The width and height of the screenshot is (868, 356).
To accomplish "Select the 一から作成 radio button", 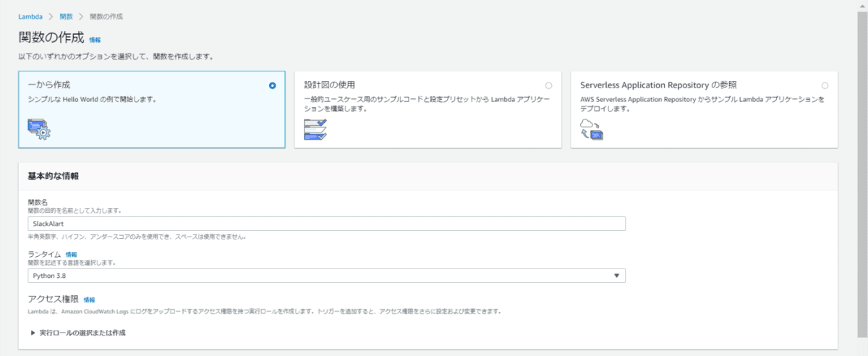I will (272, 85).
